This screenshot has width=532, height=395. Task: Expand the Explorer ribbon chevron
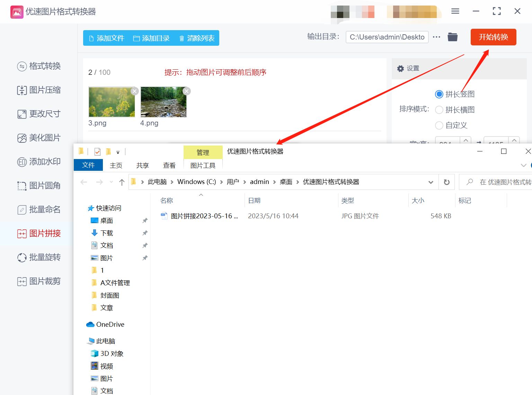click(523, 165)
